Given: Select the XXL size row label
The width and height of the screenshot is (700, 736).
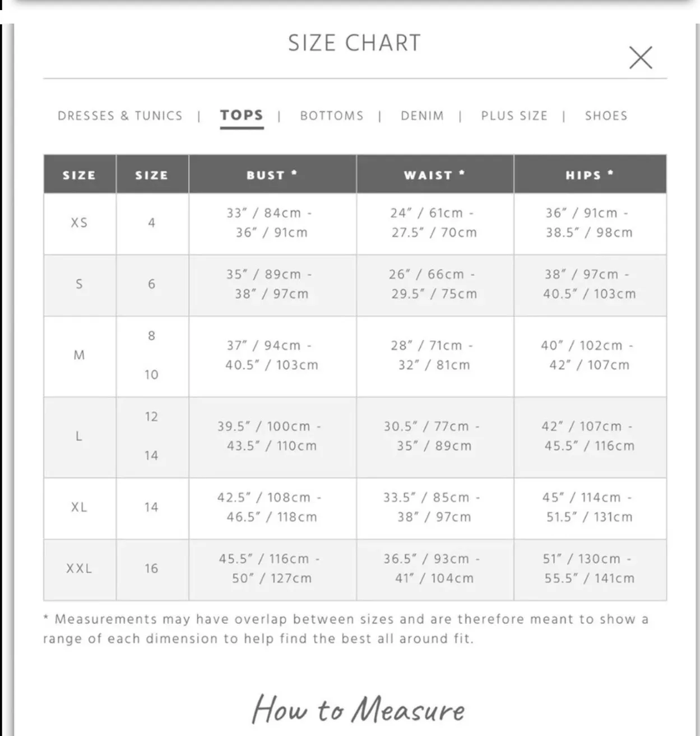Looking at the screenshot, I should click(79, 568).
